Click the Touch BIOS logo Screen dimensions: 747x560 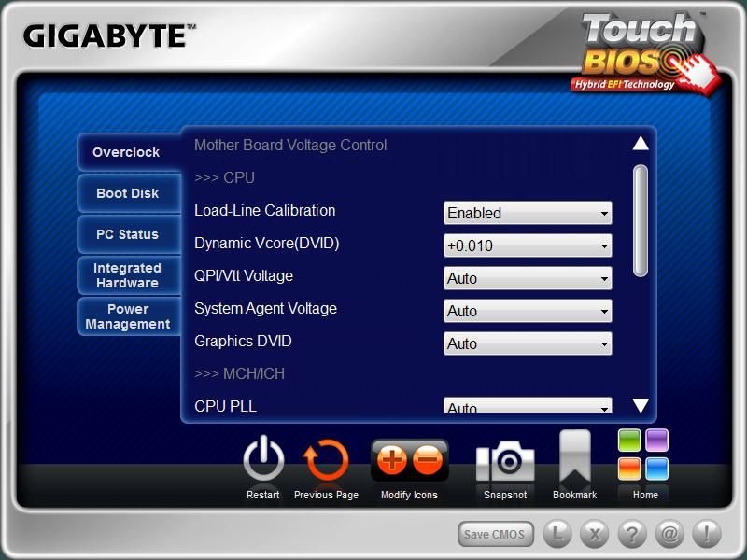point(645,53)
